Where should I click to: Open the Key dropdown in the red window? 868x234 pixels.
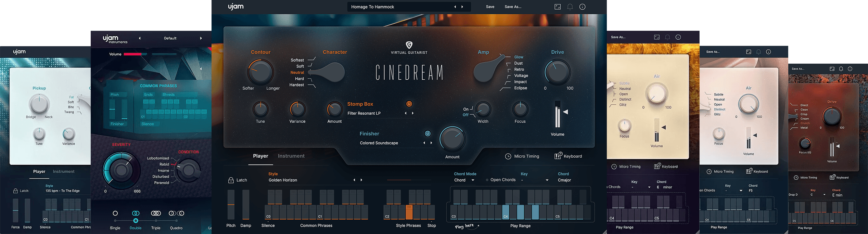[818, 195]
